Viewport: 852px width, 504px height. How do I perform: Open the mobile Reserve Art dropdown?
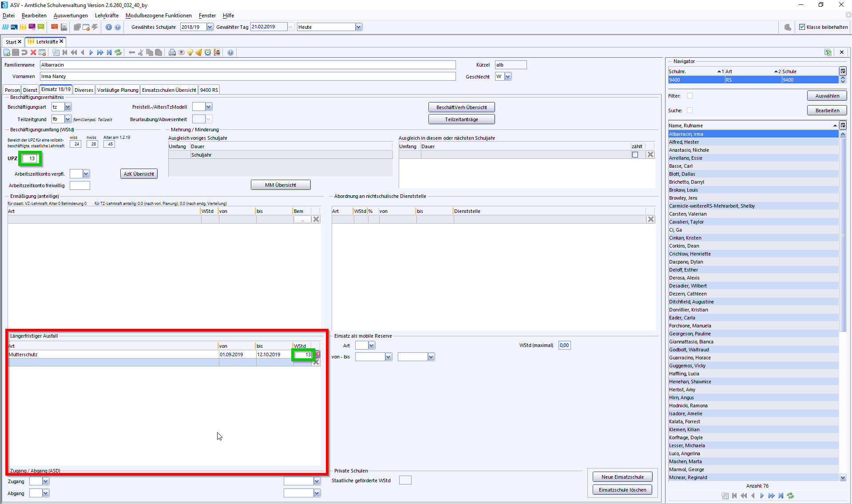(372, 345)
